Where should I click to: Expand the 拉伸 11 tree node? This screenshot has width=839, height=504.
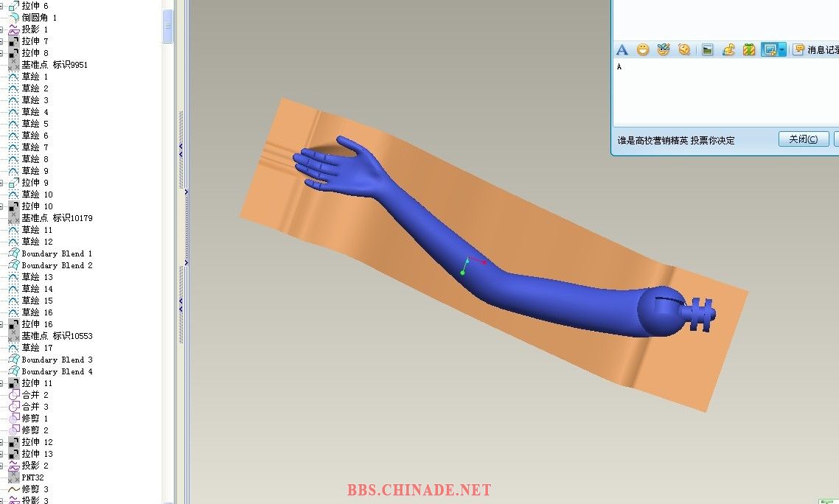(x=2, y=383)
